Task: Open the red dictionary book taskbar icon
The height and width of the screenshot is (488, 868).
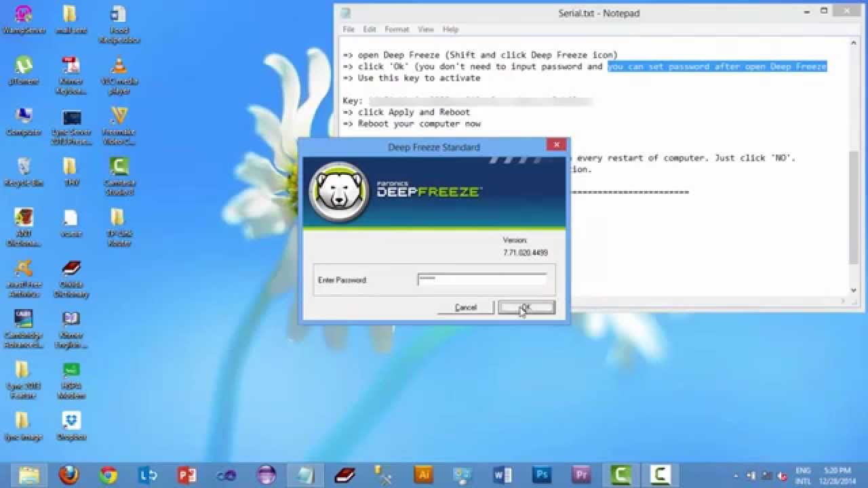Action: (x=344, y=474)
